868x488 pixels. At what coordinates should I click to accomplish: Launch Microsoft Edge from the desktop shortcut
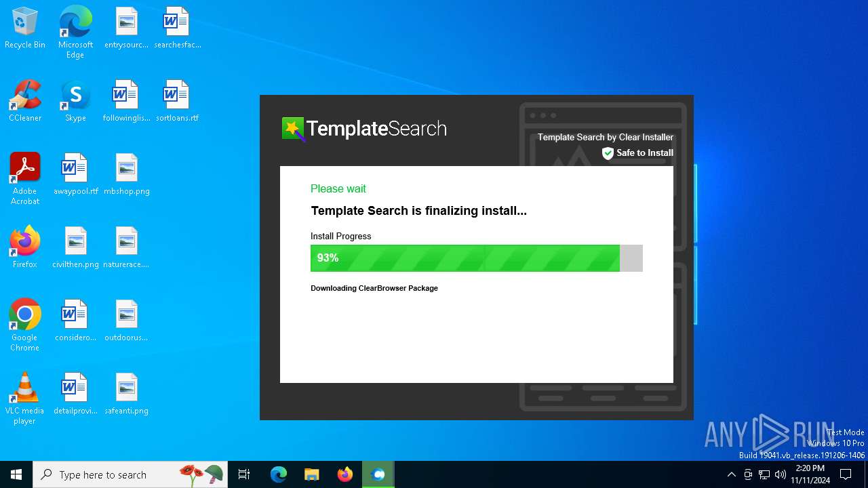[x=75, y=33]
